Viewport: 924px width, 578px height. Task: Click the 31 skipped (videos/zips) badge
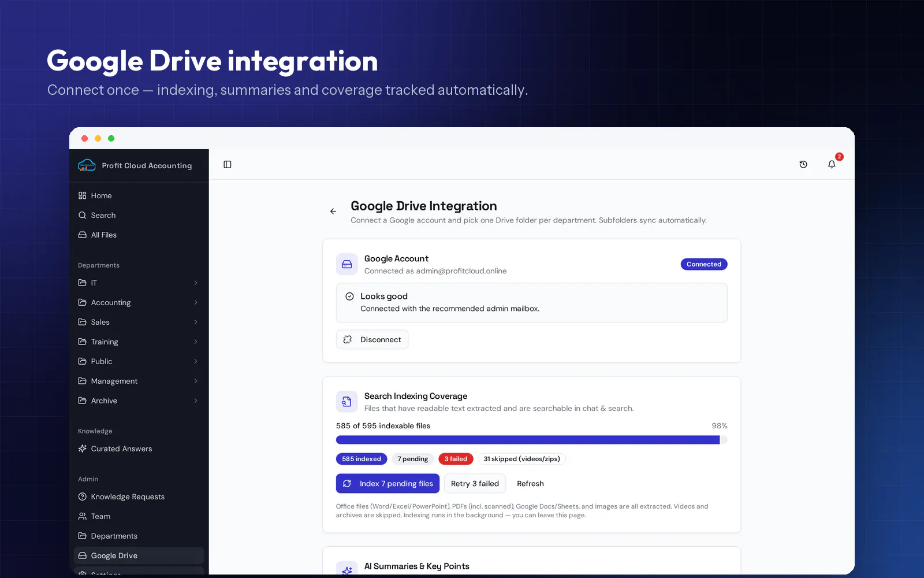[522, 459]
